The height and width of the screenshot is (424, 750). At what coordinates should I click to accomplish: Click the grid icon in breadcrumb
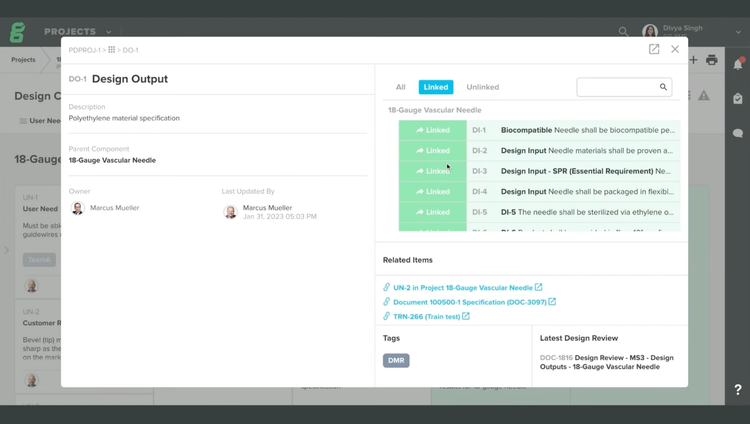[111, 50]
